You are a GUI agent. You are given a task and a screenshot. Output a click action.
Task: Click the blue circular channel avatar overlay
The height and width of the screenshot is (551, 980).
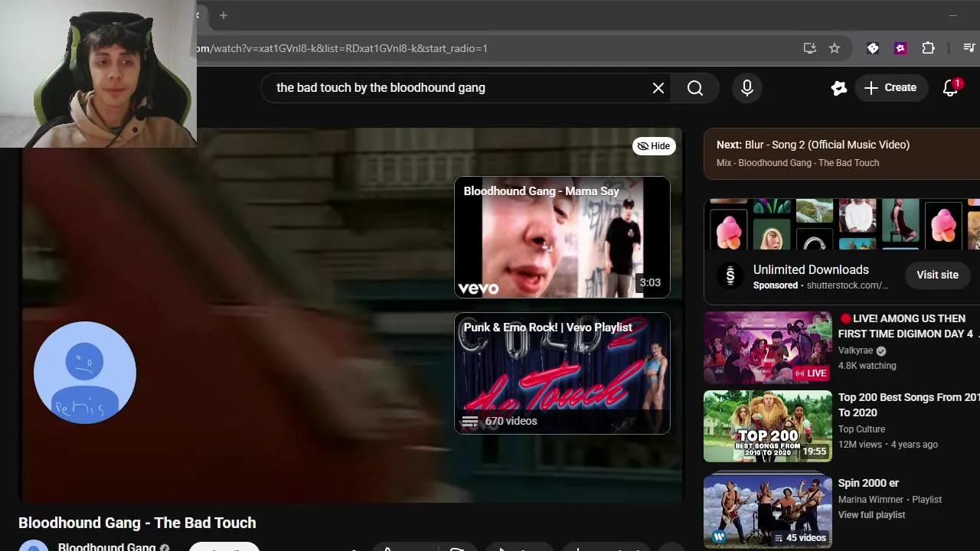(85, 373)
